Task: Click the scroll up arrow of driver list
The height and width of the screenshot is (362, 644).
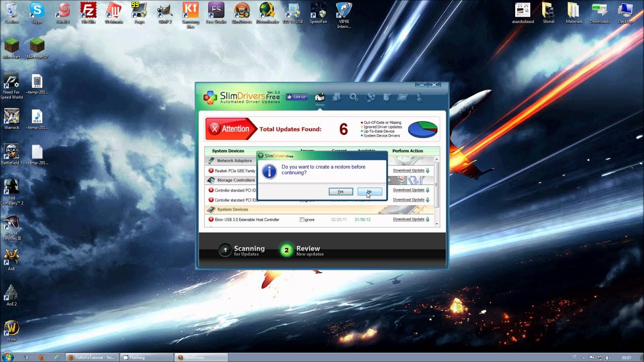Action: click(437, 158)
